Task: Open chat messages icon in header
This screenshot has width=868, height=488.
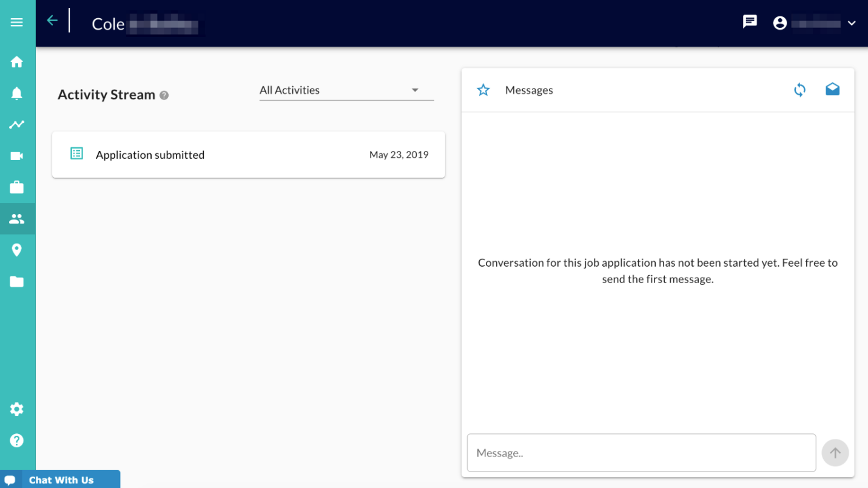Action: pos(750,22)
